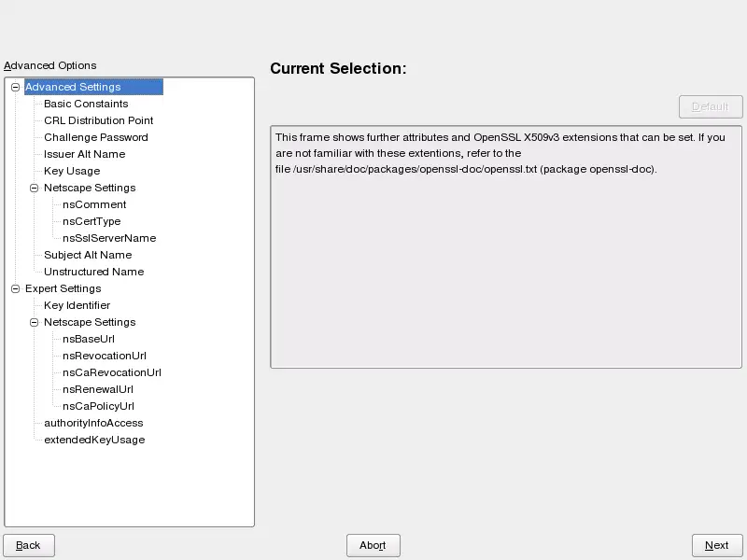The image size is (747, 560).
Task: Choose Issuer Alt Name option
Action: [84, 154]
